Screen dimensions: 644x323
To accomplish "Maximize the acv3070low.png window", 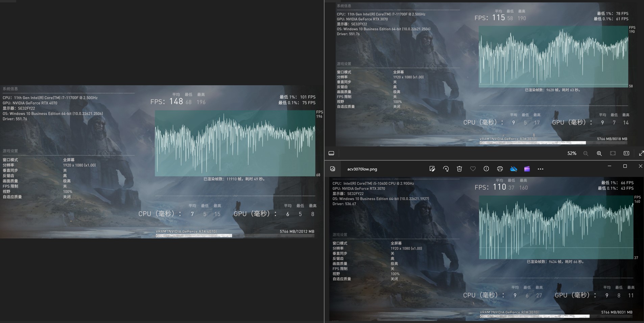I will click(x=625, y=166).
